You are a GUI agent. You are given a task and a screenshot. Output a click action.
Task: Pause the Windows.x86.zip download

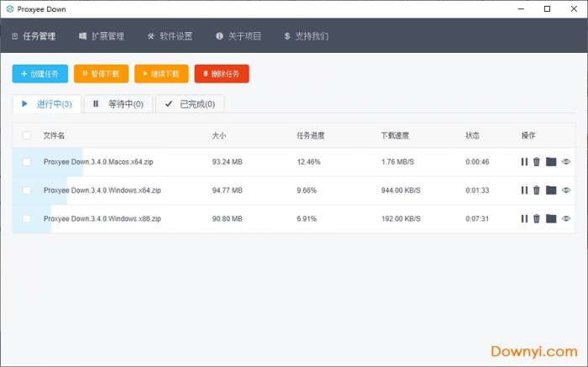pos(524,218)
